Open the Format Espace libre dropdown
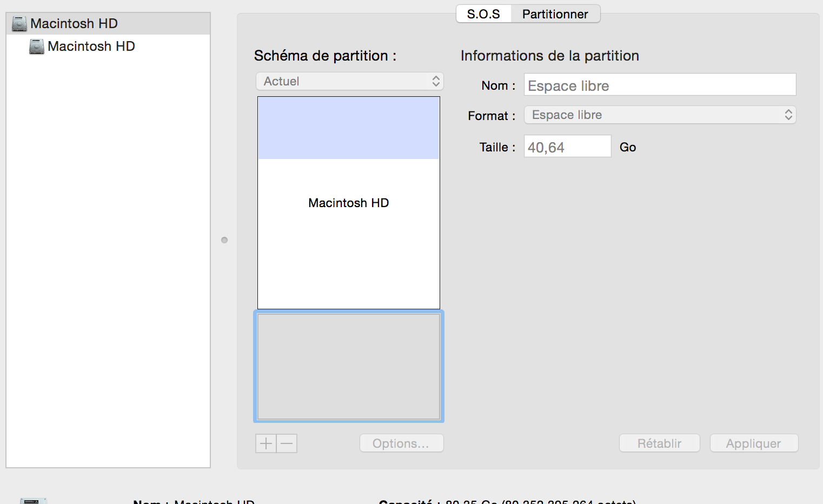823x504 pixels. [x=660, y=115]
